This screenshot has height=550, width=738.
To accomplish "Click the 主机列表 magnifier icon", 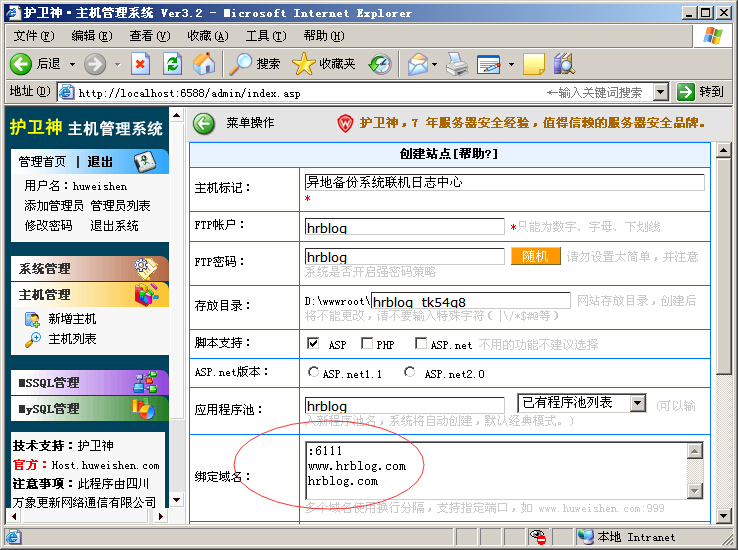I will click(32, 340).
